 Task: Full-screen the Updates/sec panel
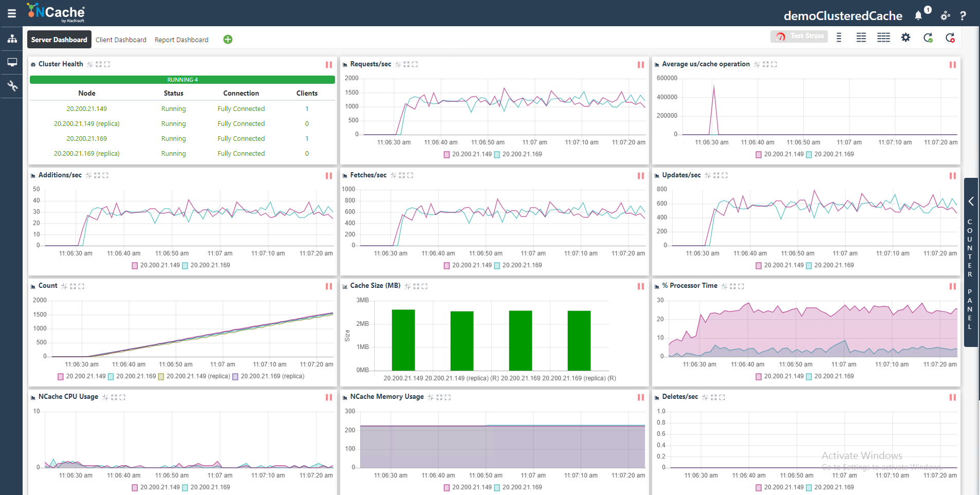[x=725, y=175]
